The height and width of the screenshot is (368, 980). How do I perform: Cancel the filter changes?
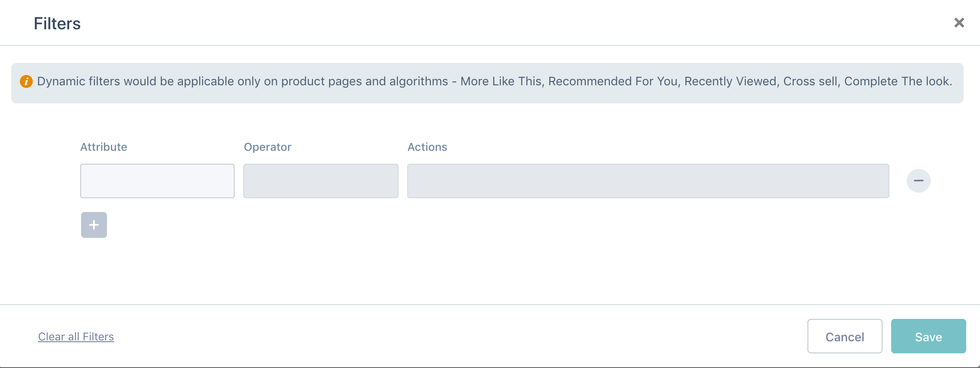[x=845, y=336]
